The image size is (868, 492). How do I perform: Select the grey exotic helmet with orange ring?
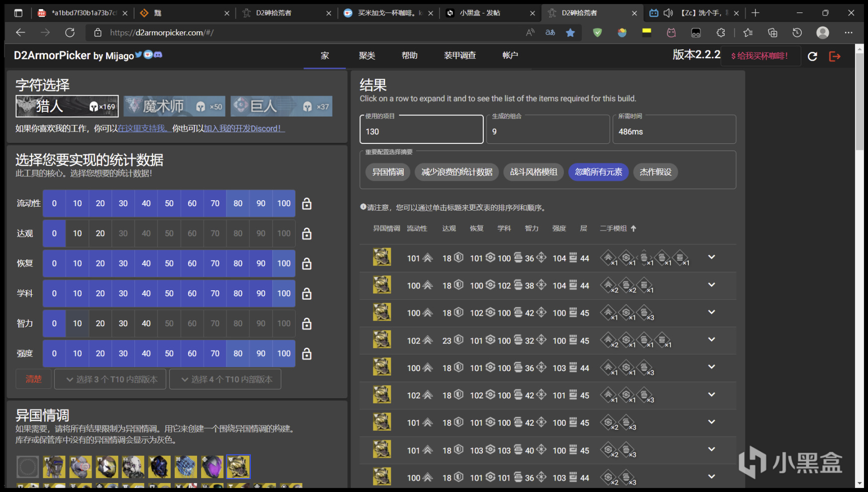click(81, 467)
